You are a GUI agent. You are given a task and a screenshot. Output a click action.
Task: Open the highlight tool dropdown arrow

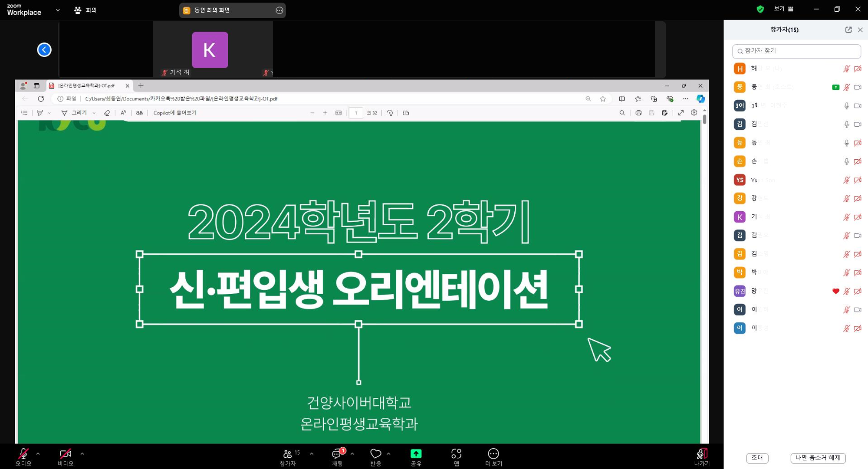pyautogui.click(x=49, y=113)
